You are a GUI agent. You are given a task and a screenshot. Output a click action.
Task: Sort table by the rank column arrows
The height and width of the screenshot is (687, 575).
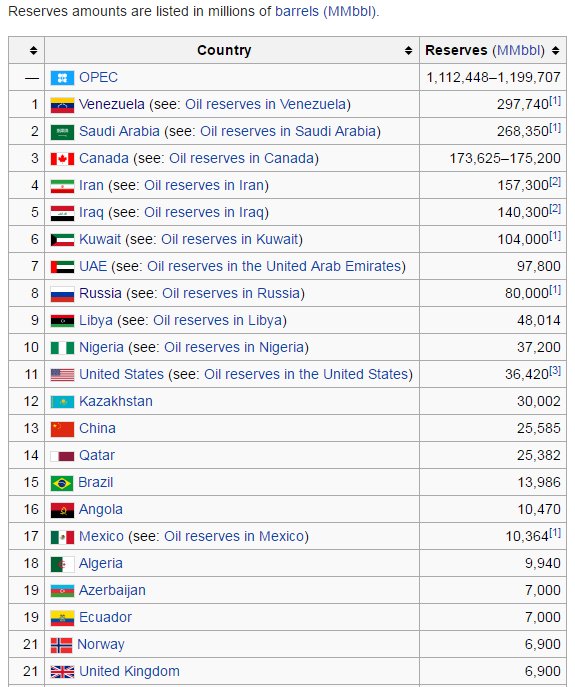(33, 50)
